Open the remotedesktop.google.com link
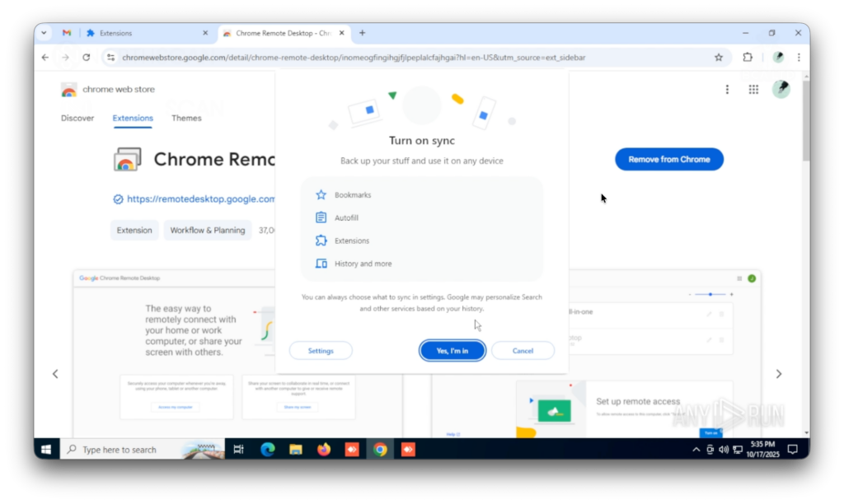 click(201, 199)
